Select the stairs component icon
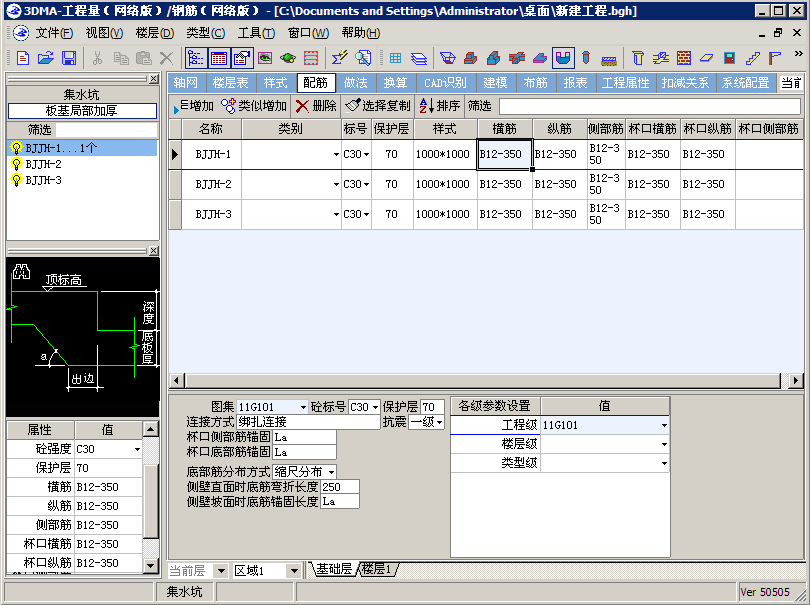The height and width of the screenshot is (605, 810). point(753,58)
